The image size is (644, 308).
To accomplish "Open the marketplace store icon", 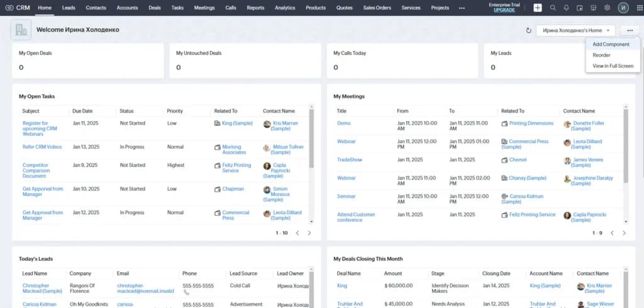I will coord(594,8).
